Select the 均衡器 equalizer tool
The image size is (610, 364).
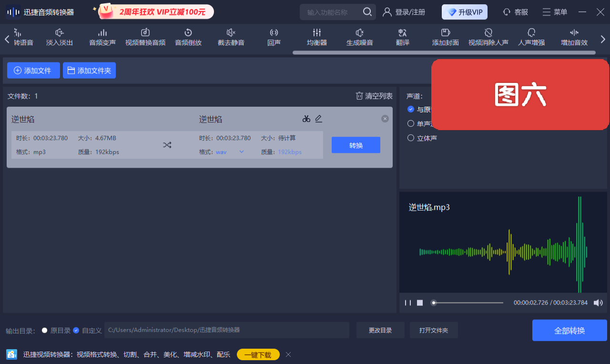316,37
